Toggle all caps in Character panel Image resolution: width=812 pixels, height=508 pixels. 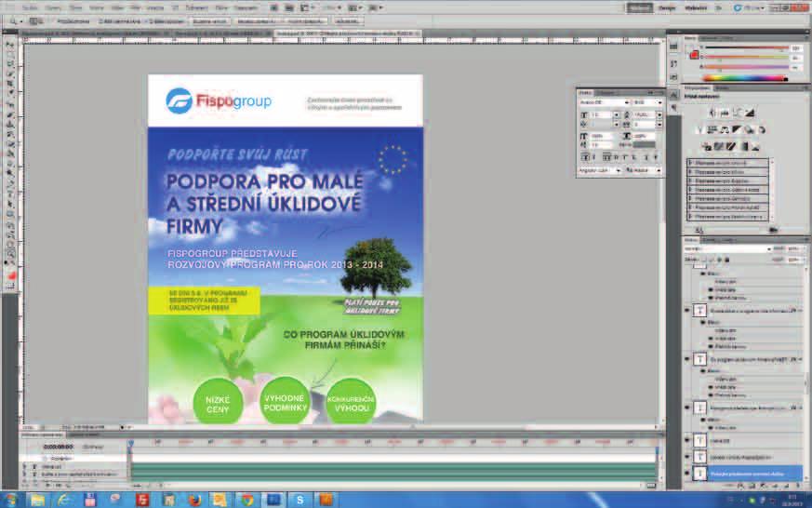[x=607, y=157]
